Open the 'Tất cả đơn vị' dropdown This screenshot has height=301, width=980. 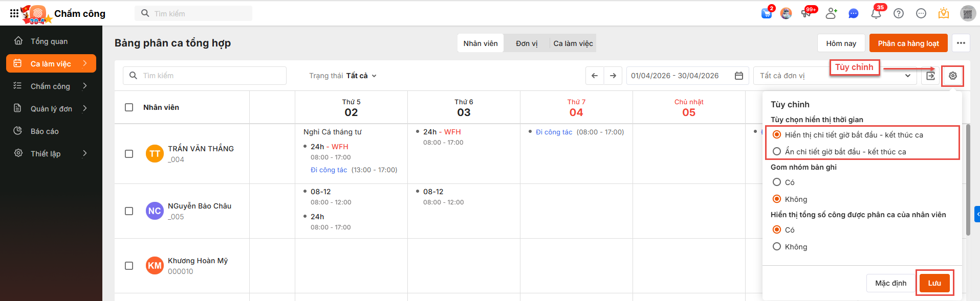pyautogui.click(x=835, y=76)
